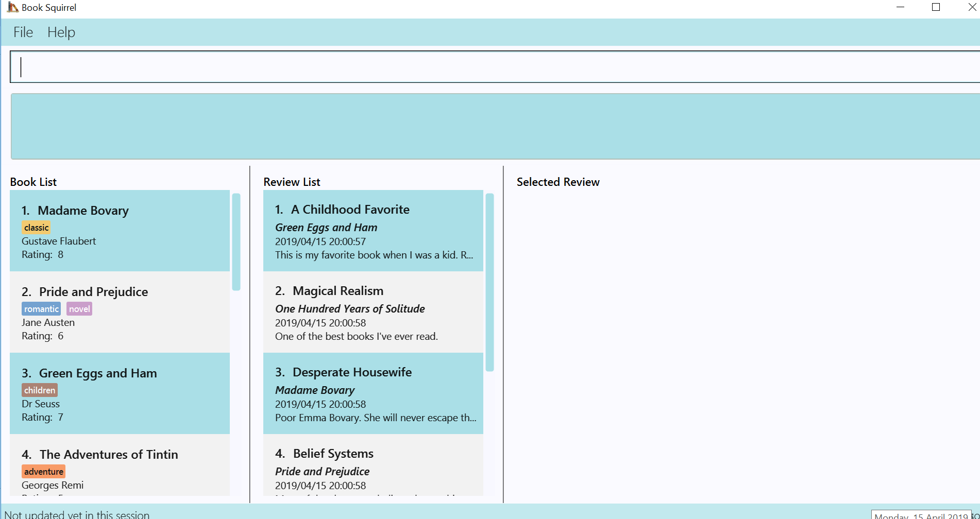The height and width of the screenshot is (519, 980).
Task: Close the Book Squirrel window
Action: (972, 7)
